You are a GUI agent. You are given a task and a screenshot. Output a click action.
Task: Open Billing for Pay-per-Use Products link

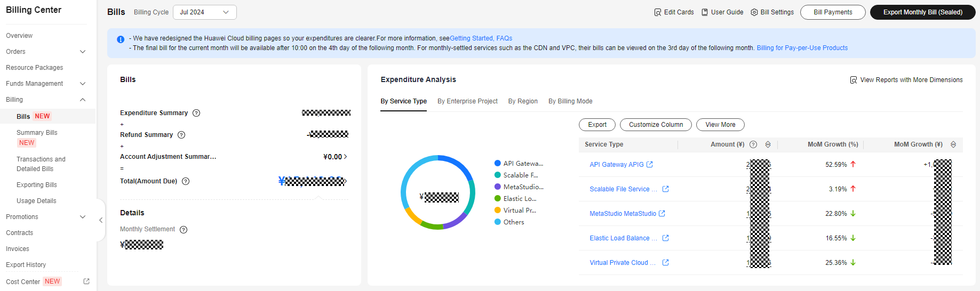802,48
